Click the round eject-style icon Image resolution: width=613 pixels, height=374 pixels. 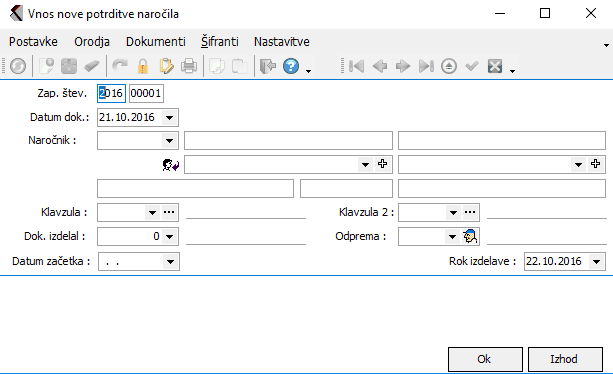449,66
